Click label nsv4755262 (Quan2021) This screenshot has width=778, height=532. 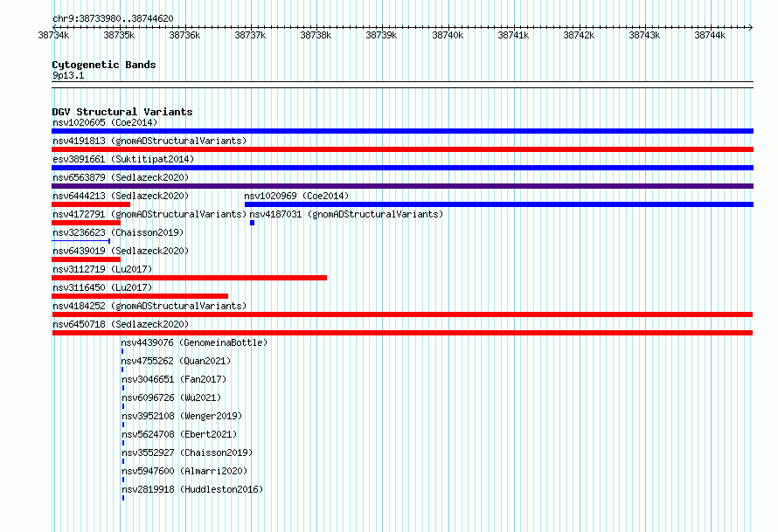point(176,361)
